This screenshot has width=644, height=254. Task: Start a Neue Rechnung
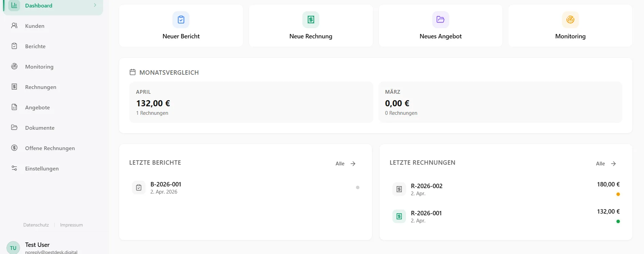[311, 36]
